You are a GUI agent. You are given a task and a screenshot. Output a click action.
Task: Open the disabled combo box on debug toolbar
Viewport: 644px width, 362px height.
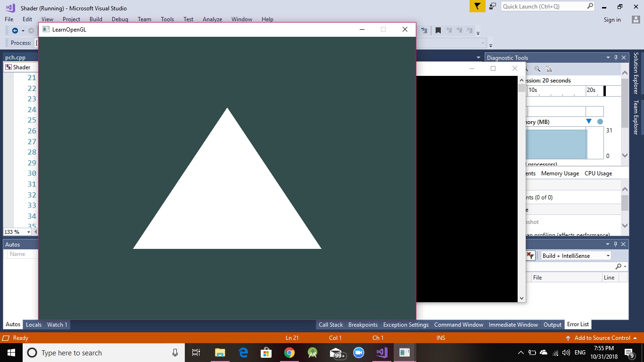483,43
